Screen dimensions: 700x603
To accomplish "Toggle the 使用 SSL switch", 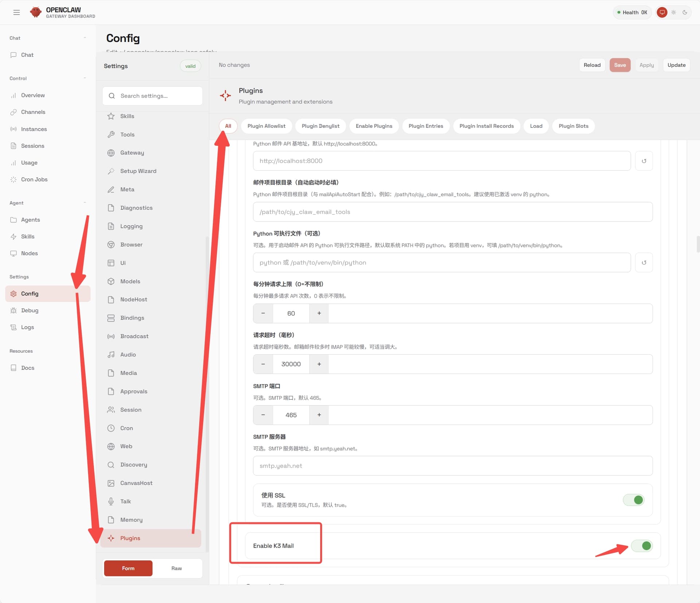I will click(634, 500).
